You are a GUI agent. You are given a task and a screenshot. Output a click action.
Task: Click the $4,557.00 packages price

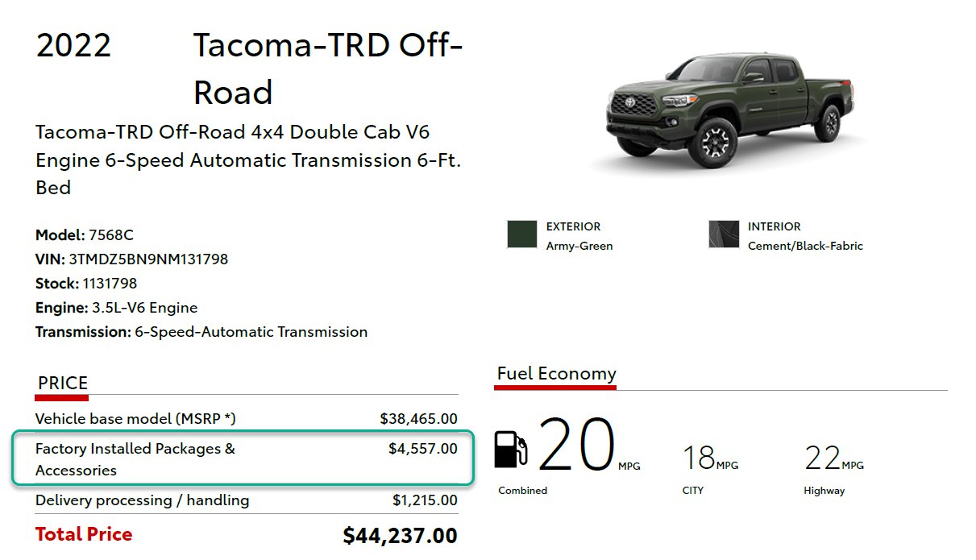pyautogui.click(x=422, y=449)
